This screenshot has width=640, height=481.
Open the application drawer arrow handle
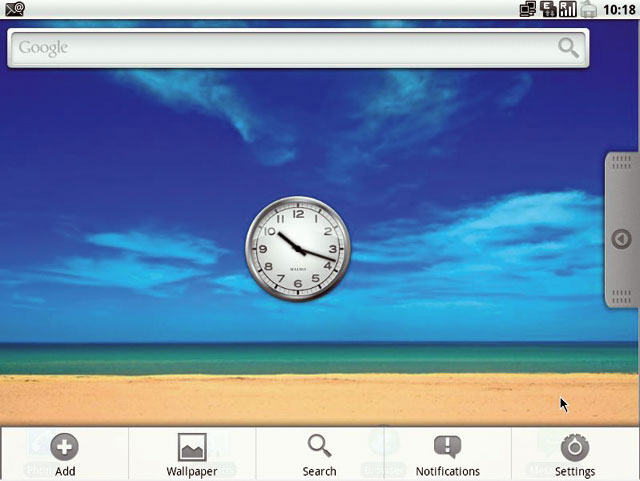tap(622, 239)
